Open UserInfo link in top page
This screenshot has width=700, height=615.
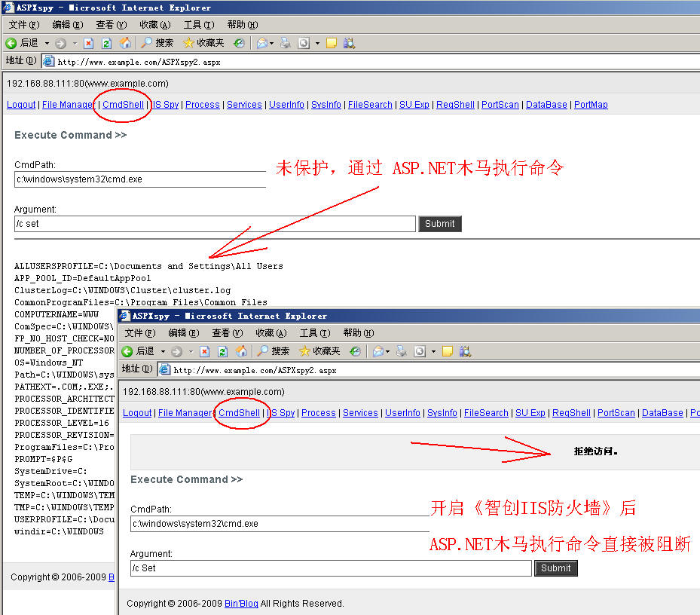pos(286,105)
